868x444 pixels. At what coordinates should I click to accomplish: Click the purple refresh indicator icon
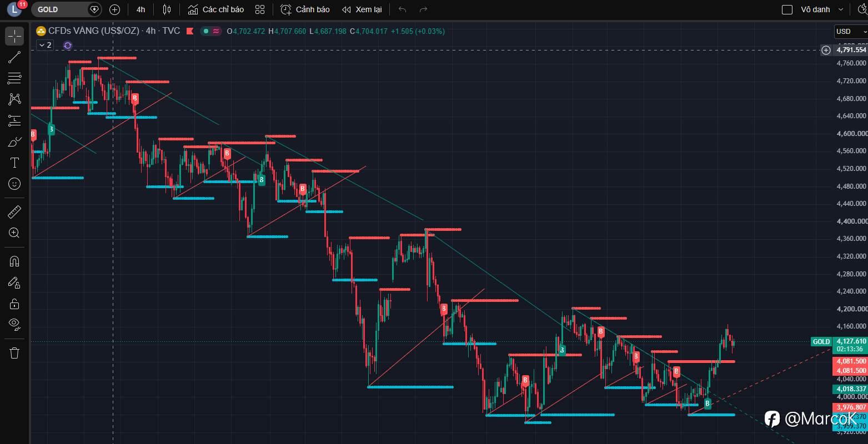[x=68, y=46]
